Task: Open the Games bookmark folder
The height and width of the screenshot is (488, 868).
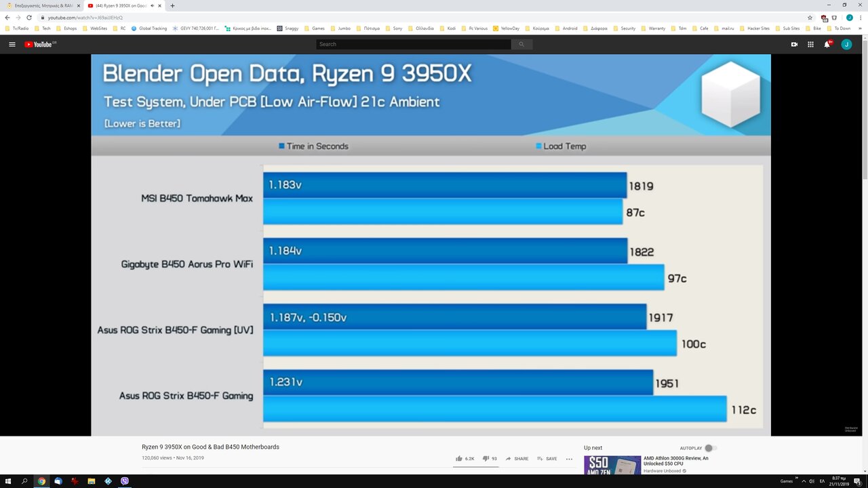Action: click(x=315, y=28)
